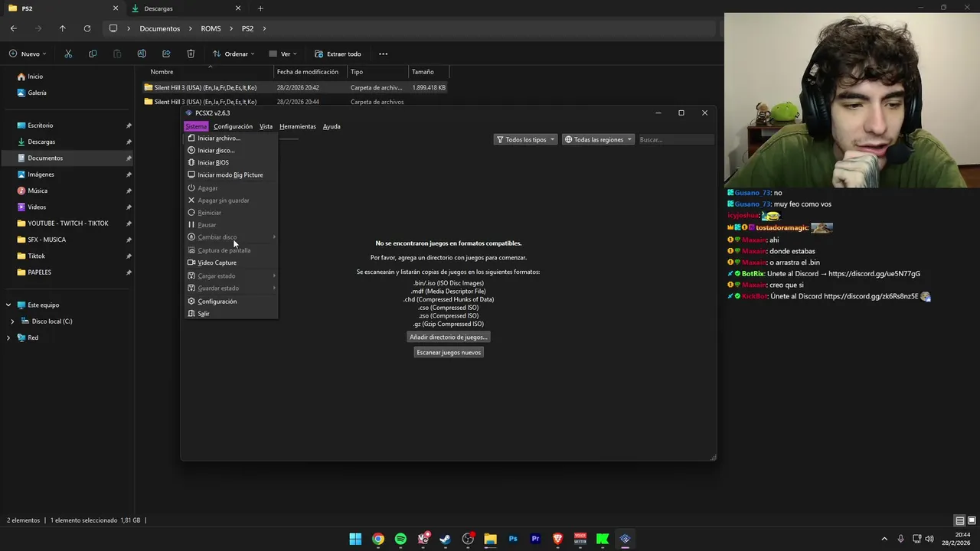The width and height of the screenshot is (980, 551).
Task: Open the Herramientas menu in PCSX2
Action: 298,126
